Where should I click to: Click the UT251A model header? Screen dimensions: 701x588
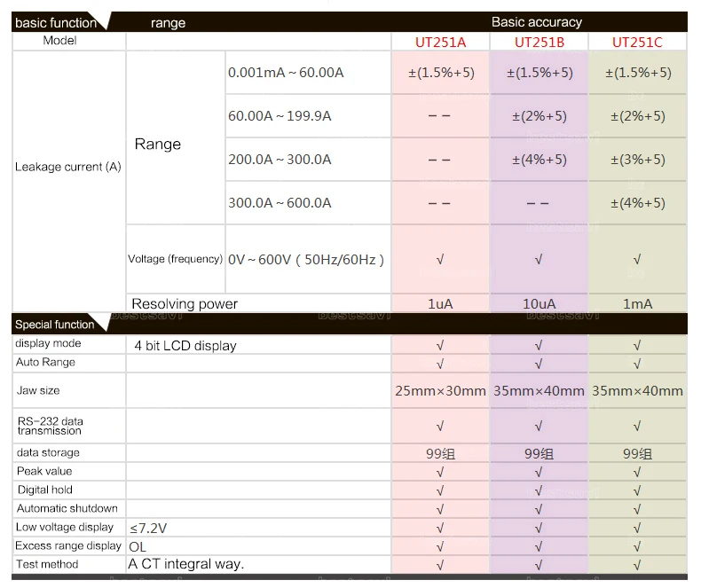440,43
